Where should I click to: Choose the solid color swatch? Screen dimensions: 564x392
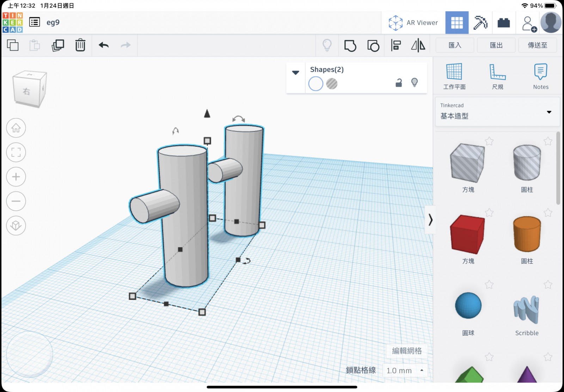[316, 84]
